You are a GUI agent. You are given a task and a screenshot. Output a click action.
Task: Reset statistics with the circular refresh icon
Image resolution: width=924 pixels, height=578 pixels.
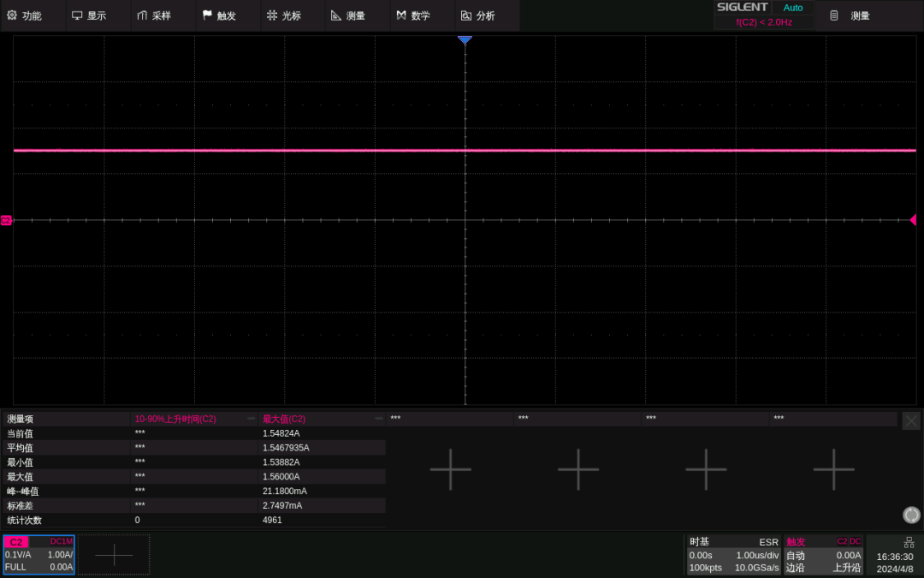click(x=911, y=515)
